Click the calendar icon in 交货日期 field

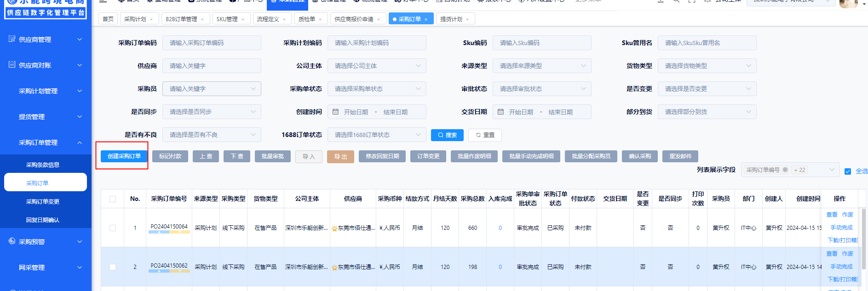click(x=500, y=112)
